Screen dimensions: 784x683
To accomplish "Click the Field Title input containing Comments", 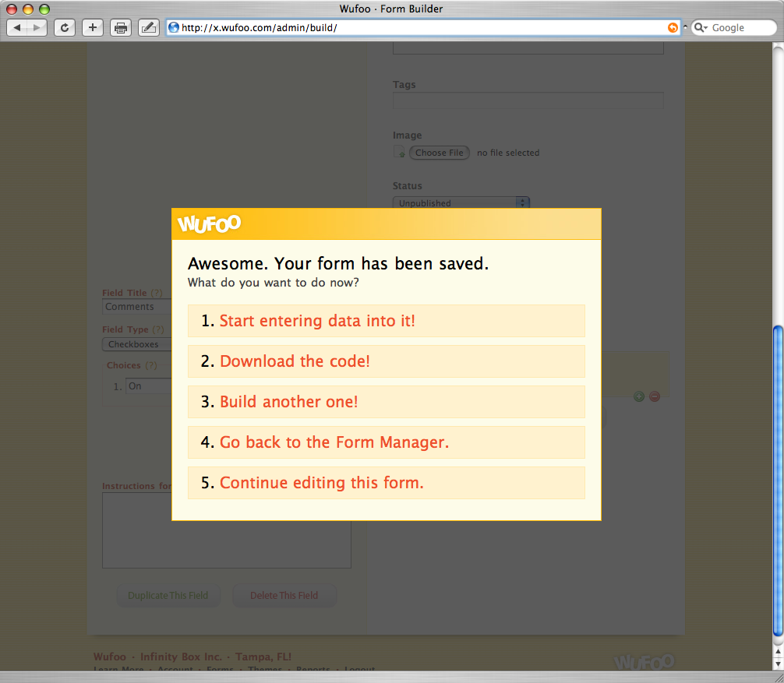I will [x=137, y=307].
